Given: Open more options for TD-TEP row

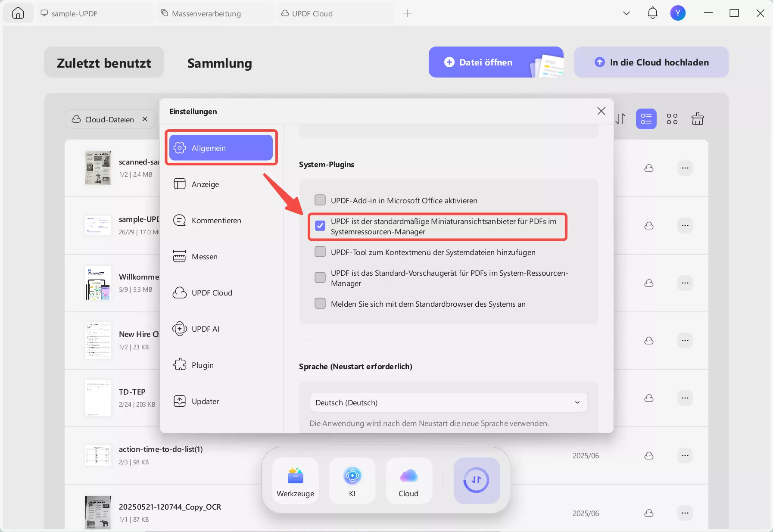Looking at the screenshot, I should coord(685,398).
